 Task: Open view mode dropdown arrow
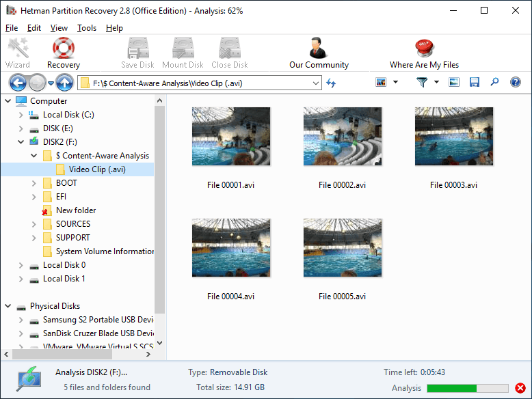[396, 82]
